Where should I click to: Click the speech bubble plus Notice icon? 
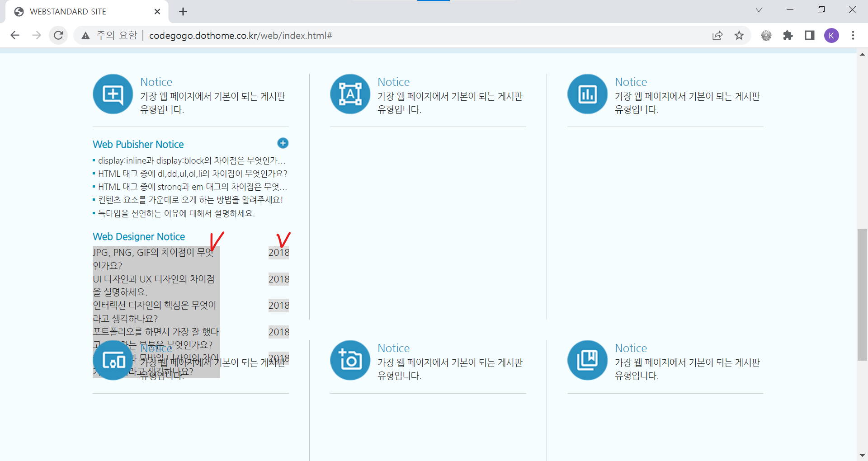tap(113, 94)
